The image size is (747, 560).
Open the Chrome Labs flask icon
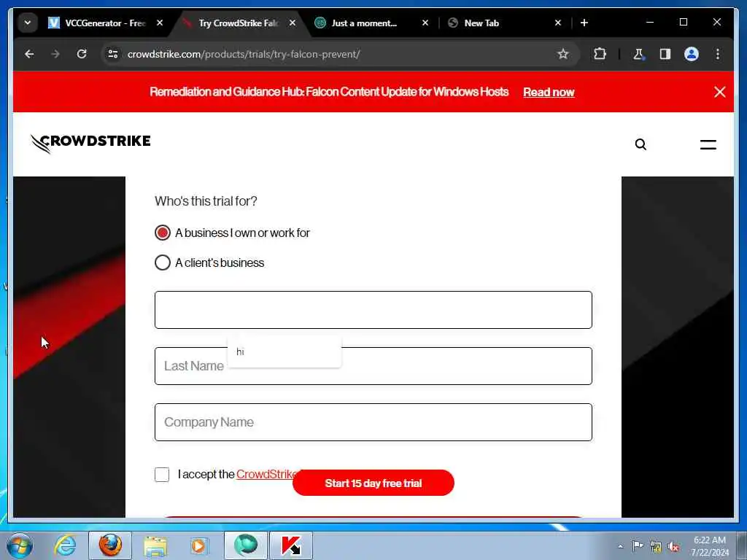coord(638,54)
